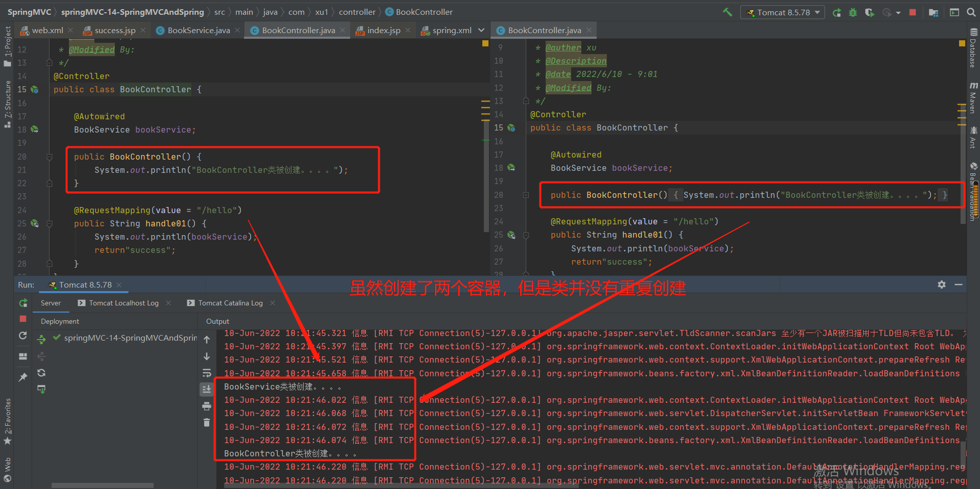Collapse handle01 method at left line 25

coord(50,224)
